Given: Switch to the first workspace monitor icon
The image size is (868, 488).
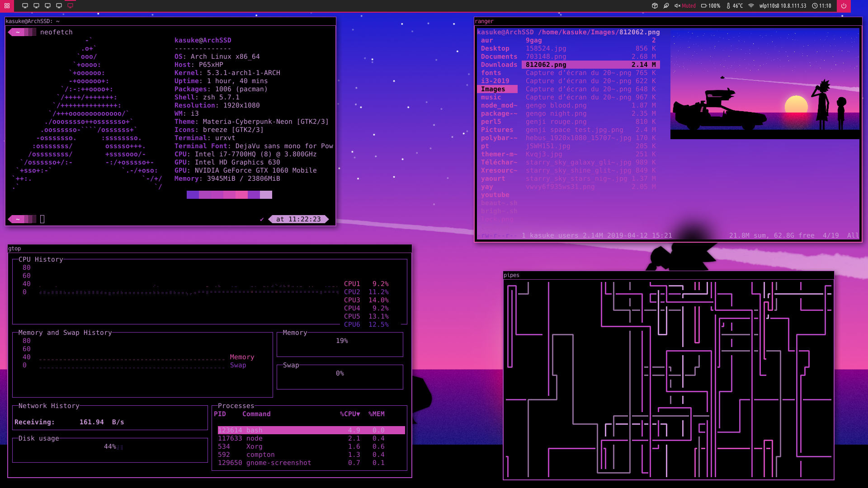Looking at the screenshot, I should pos(25,6).
